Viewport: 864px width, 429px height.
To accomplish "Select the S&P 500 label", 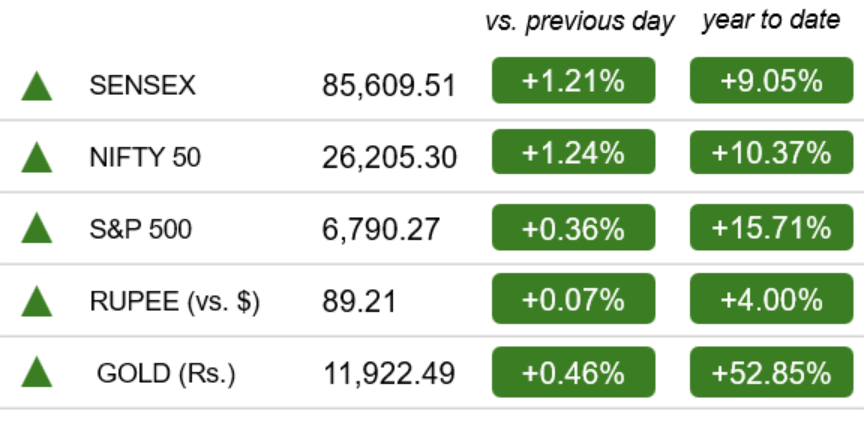I will point(141,229).
